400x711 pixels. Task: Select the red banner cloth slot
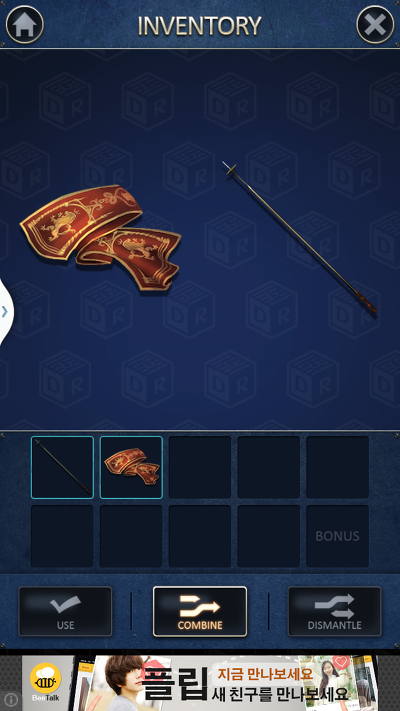point(131,468)
